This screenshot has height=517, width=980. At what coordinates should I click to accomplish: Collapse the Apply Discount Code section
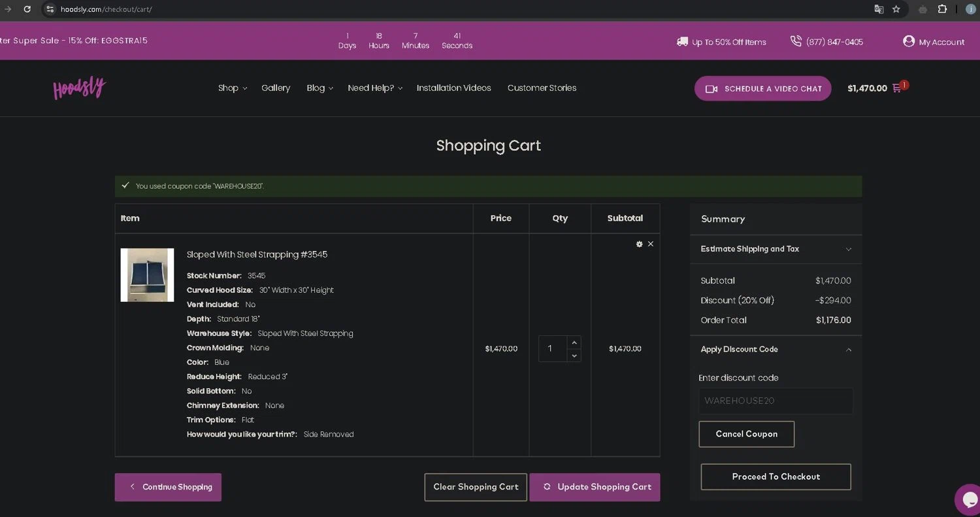[776, 350]
